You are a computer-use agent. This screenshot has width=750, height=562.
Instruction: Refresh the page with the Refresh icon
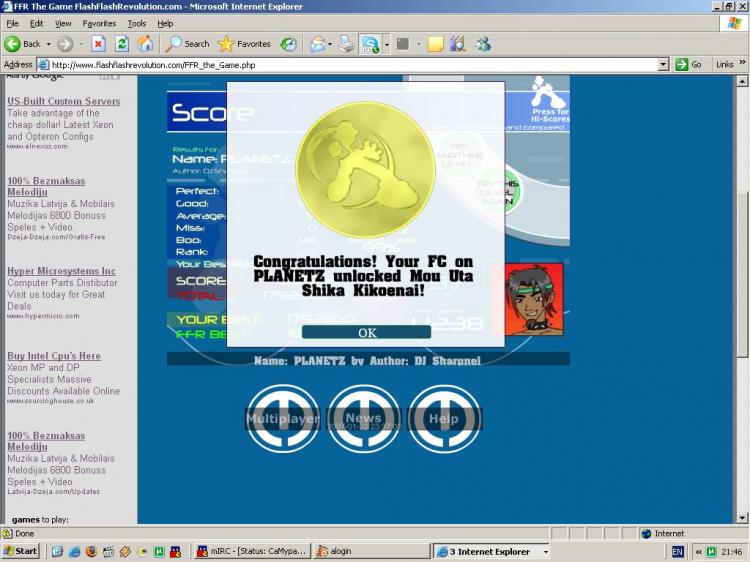pyautogui.click(x=122, y=44)
